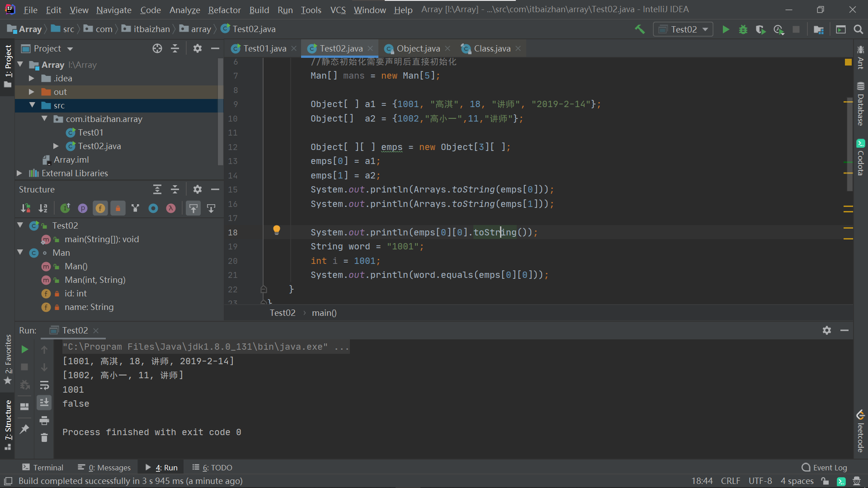Switch to Object.java editor tab

(418, 48)
